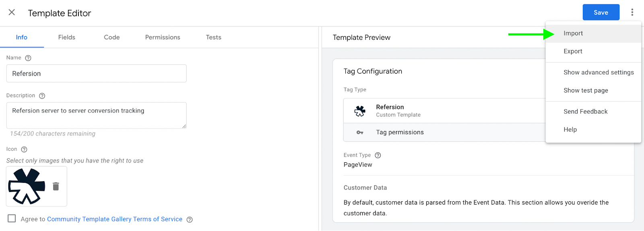Open Help from the menu
The image size is (644, 231).
click(593, 130)
